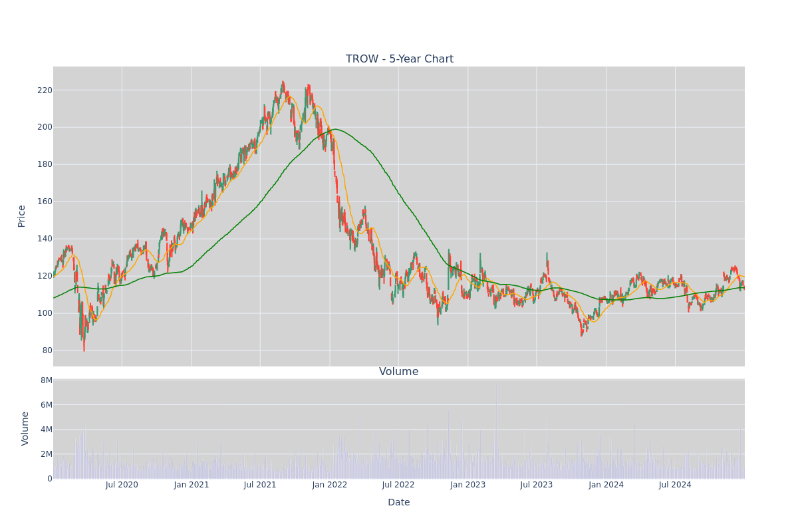Click the vertical "Price" axis label
The image size is (798, 532).
click(x=22, y=216)
